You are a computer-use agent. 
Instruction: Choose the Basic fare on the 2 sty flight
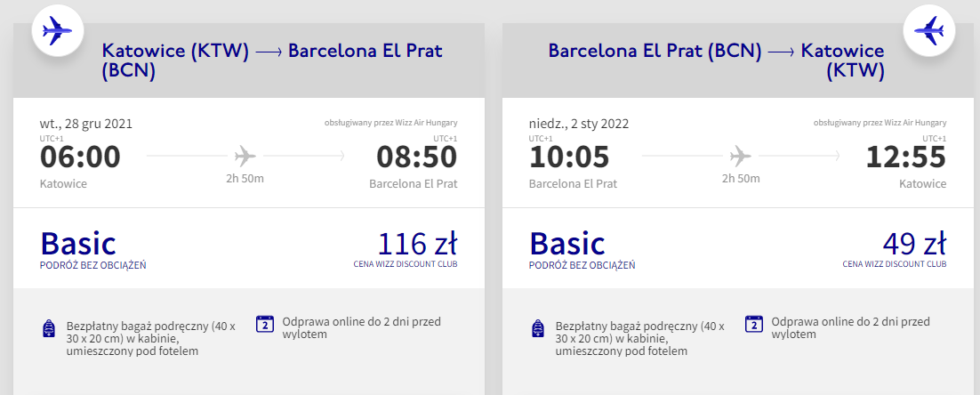click(x=567, y=243)
